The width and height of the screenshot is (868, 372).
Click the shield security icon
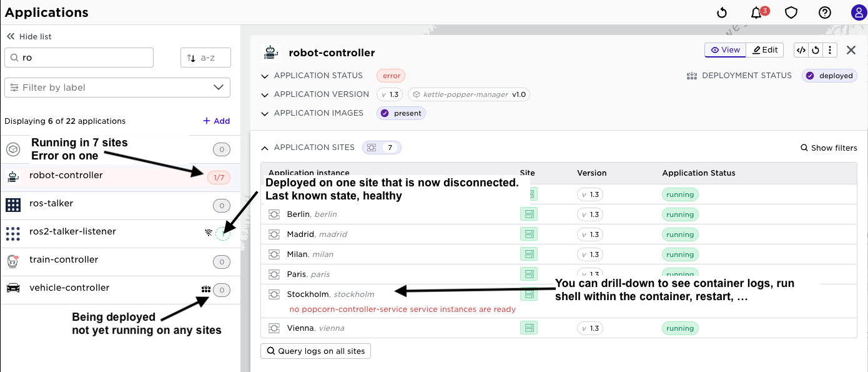point(791,13)
